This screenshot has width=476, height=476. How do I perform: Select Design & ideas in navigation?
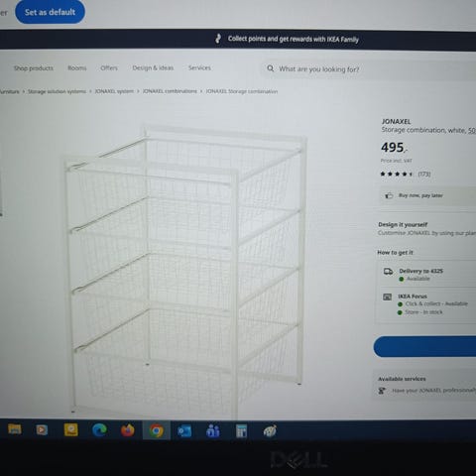coord(153,67)
